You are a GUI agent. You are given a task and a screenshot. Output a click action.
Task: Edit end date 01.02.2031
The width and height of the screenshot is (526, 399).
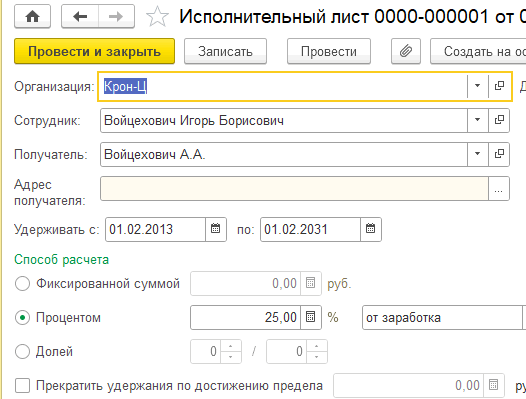(x=310, y=229)
